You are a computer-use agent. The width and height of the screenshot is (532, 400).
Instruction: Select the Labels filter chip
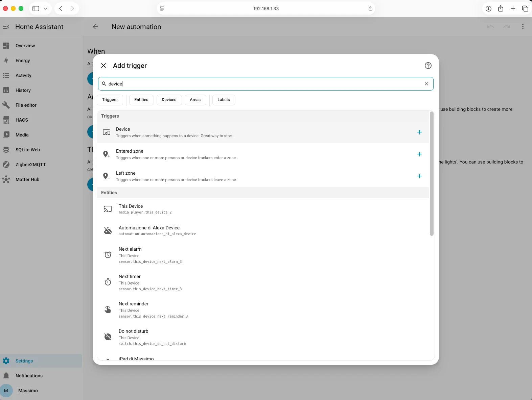coord(224,100)
